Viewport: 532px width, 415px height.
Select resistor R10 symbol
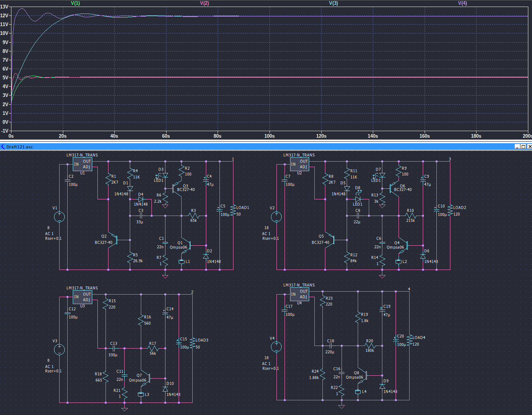pos(411,216)
